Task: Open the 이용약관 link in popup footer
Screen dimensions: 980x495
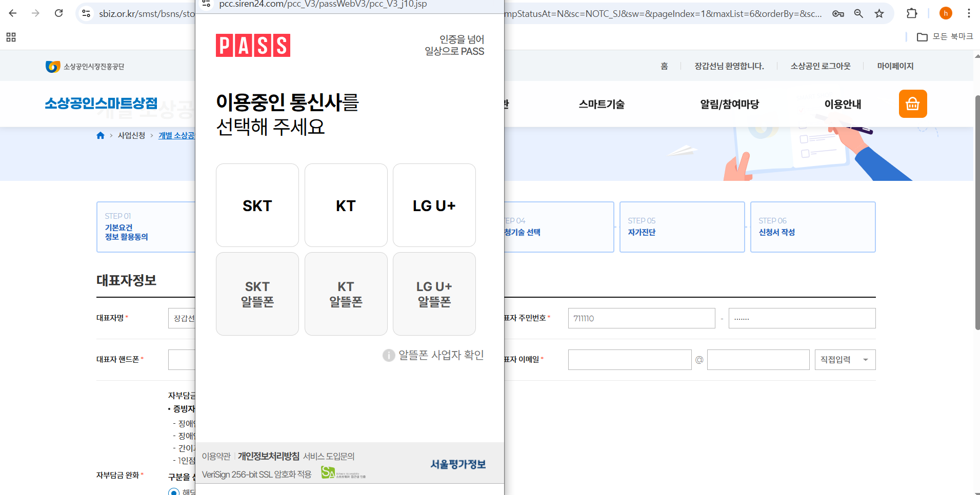Action: [216, 456]
